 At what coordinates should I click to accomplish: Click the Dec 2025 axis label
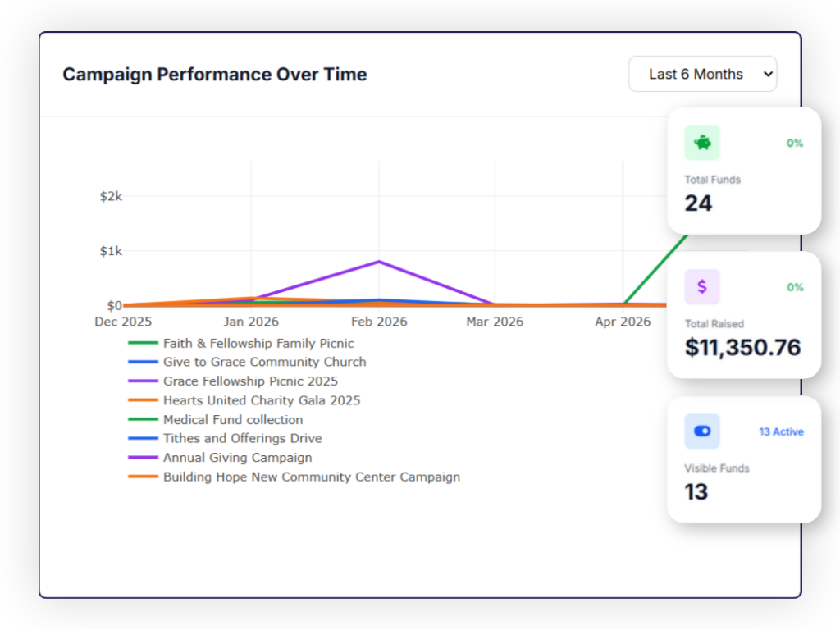point(123,322)
